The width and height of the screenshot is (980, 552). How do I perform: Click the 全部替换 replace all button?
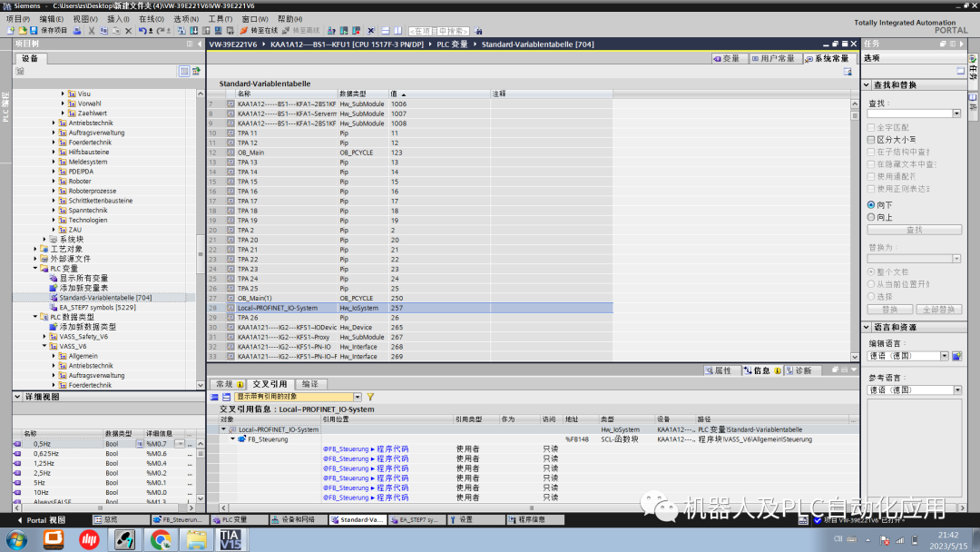938,310
